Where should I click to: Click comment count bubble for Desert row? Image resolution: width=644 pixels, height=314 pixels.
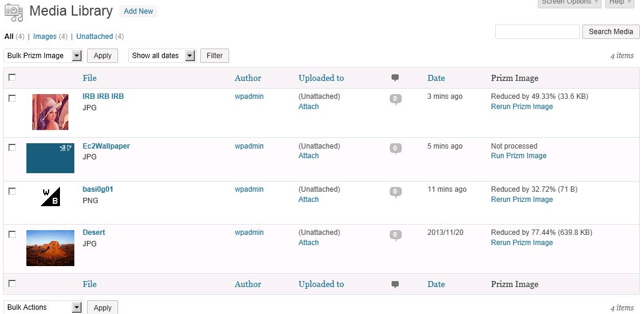[395, 235]
